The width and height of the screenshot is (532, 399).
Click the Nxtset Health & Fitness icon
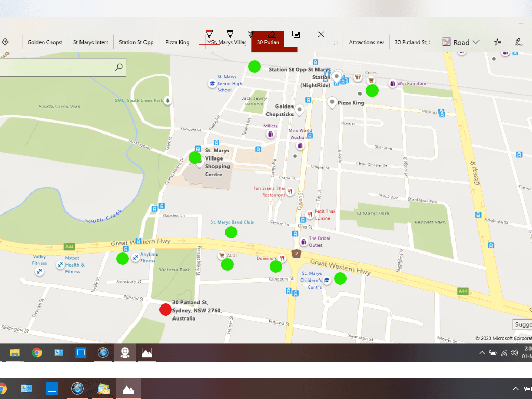coord(60,264)
